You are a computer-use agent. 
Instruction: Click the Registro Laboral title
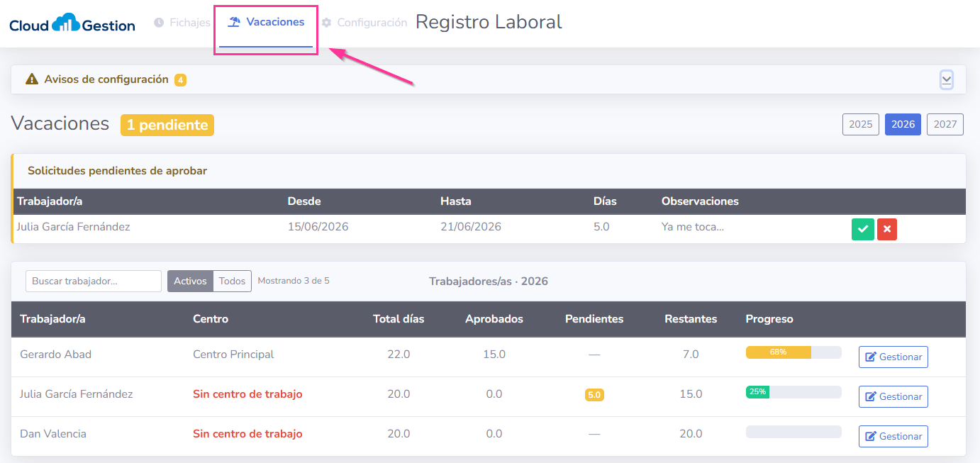point(489,22)
